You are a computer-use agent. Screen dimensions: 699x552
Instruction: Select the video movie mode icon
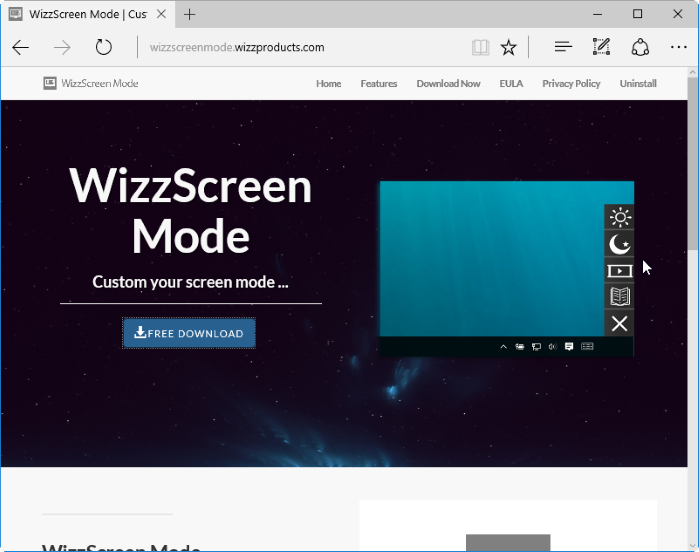(x=620, y=271)
